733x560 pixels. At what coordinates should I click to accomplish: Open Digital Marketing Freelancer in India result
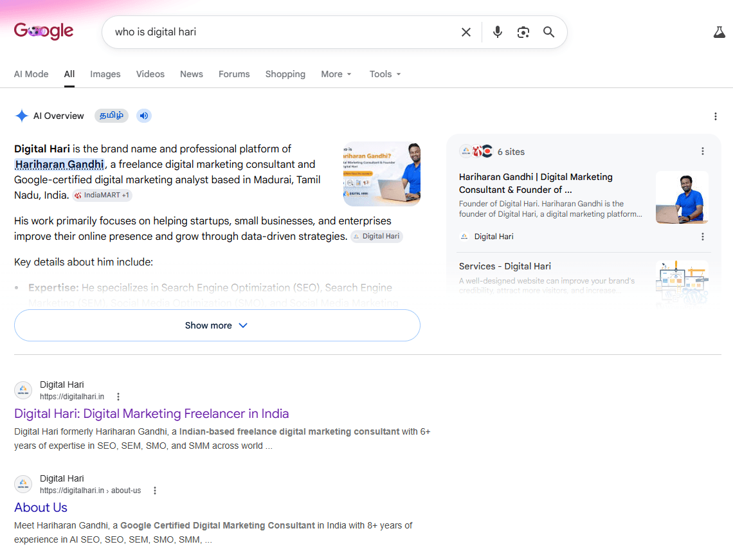click(x=152, y=413)
